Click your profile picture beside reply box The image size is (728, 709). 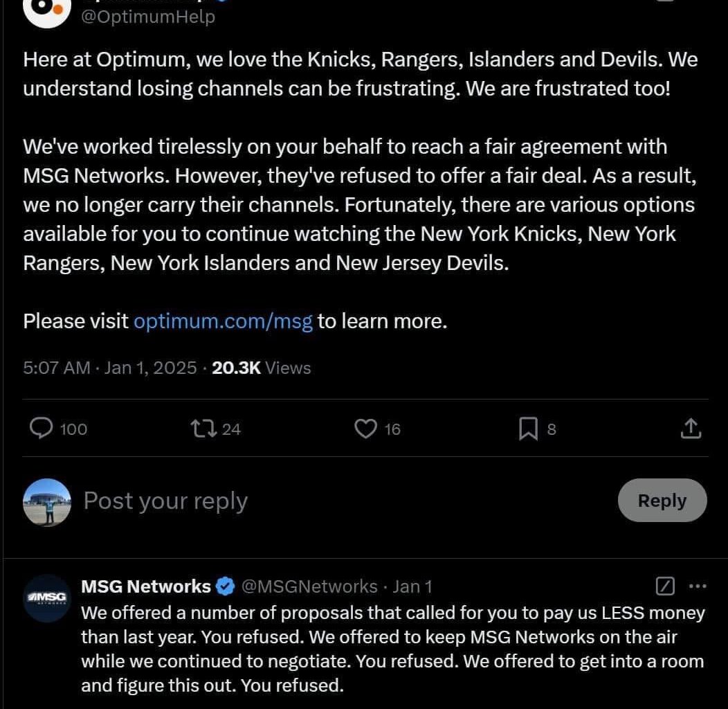(x=47, y=501)
